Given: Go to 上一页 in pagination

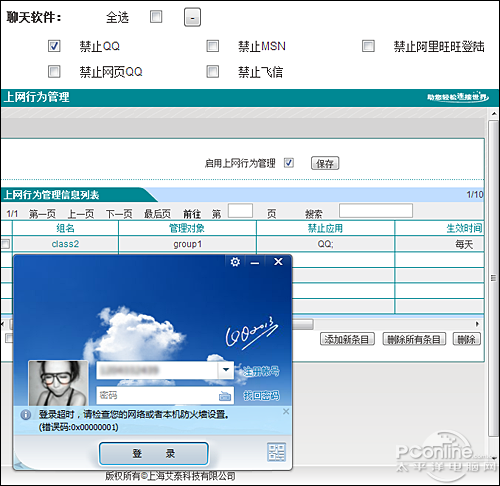Looking at the screenshot, I should (x=81, y=214).
